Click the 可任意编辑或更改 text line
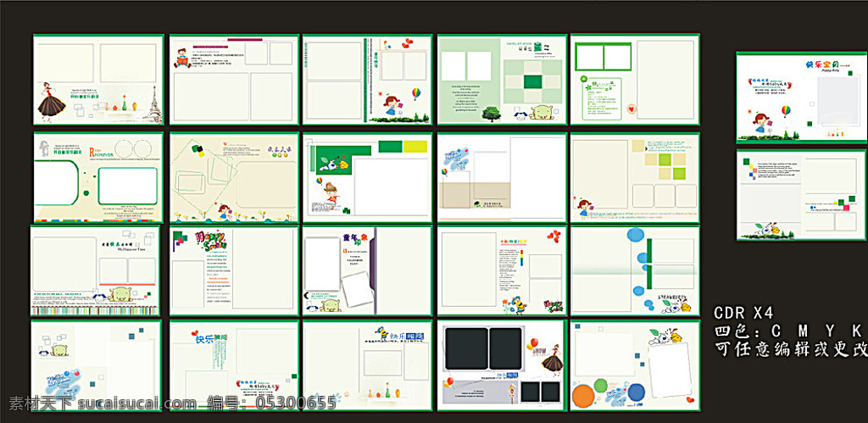 (791, 350)
